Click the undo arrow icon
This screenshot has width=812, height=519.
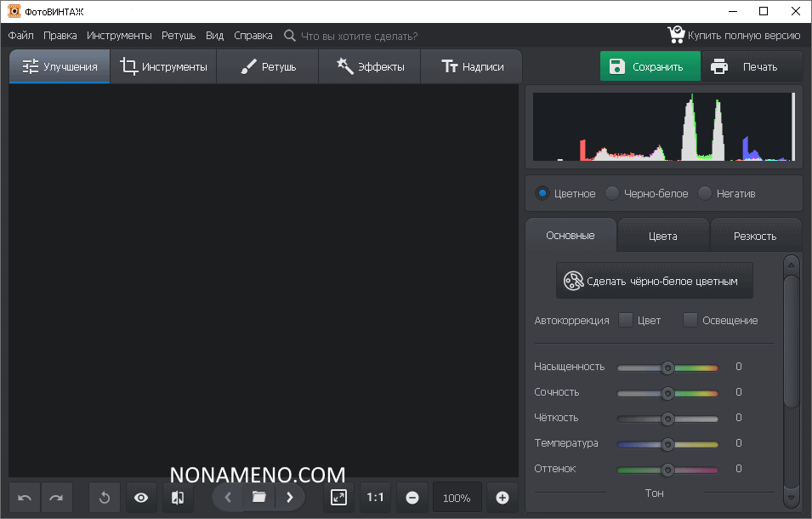(x=25, y=498)
